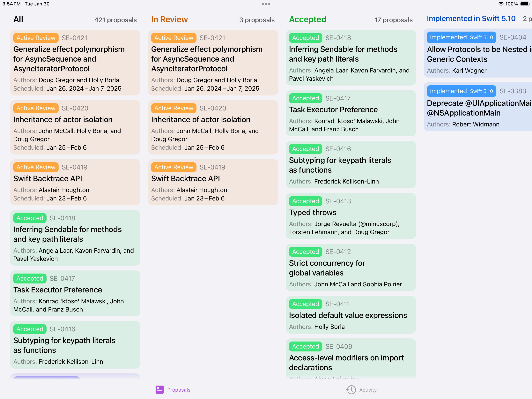Image resolution: width=532 pixels, height=399 pixels.
Task: Open the Typed throws proposal card
Action: point(351,216)
